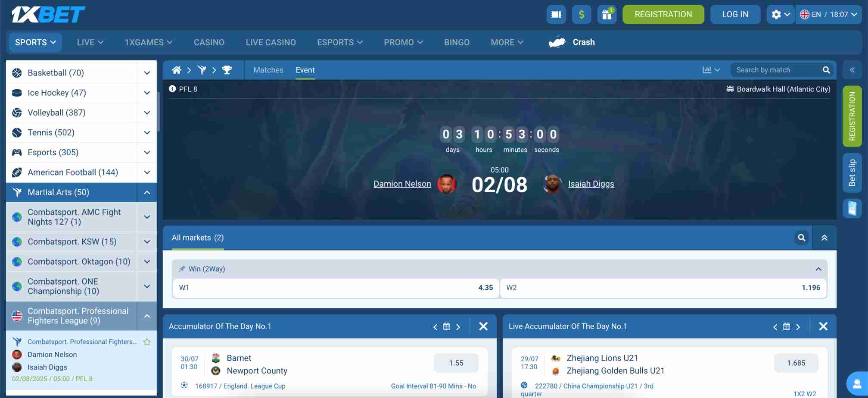Favorite the Professional Fighters event with star
Image resolution: width=868 pixels, height=398 pixels.
(147, 342)
